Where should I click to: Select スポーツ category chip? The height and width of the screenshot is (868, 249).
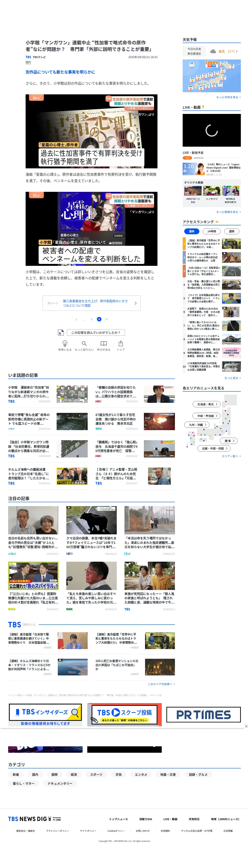coord(96,775)
